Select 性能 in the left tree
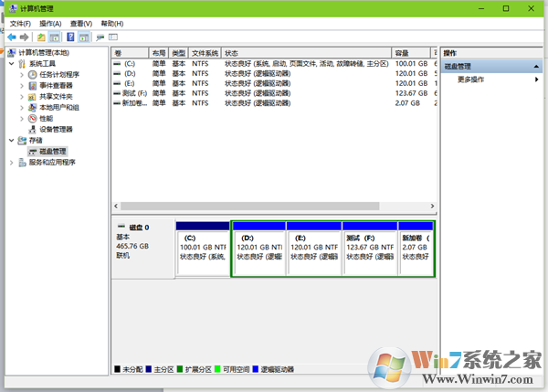The width and height of the screenshot is (548, 392). (x=46, y=118)
